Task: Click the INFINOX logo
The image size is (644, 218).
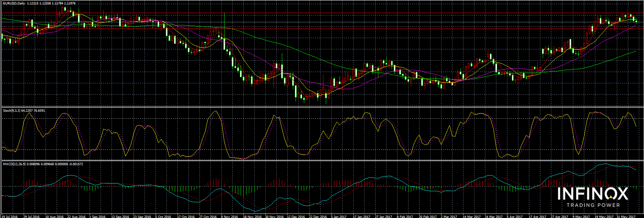Action: 593,194
